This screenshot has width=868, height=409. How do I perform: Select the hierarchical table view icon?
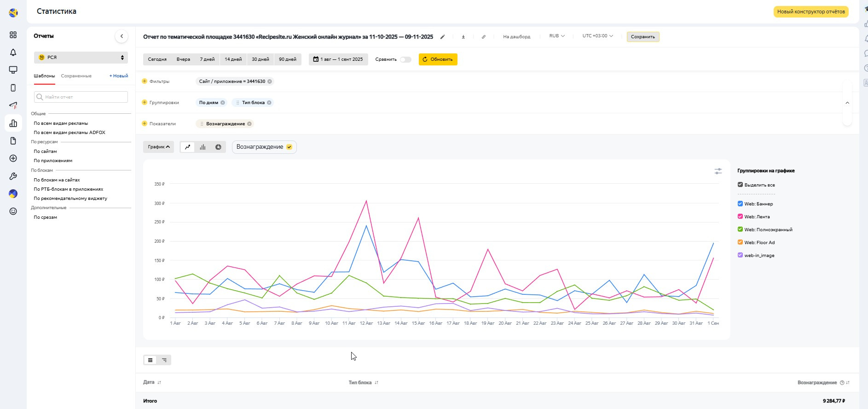coord(164,360)
